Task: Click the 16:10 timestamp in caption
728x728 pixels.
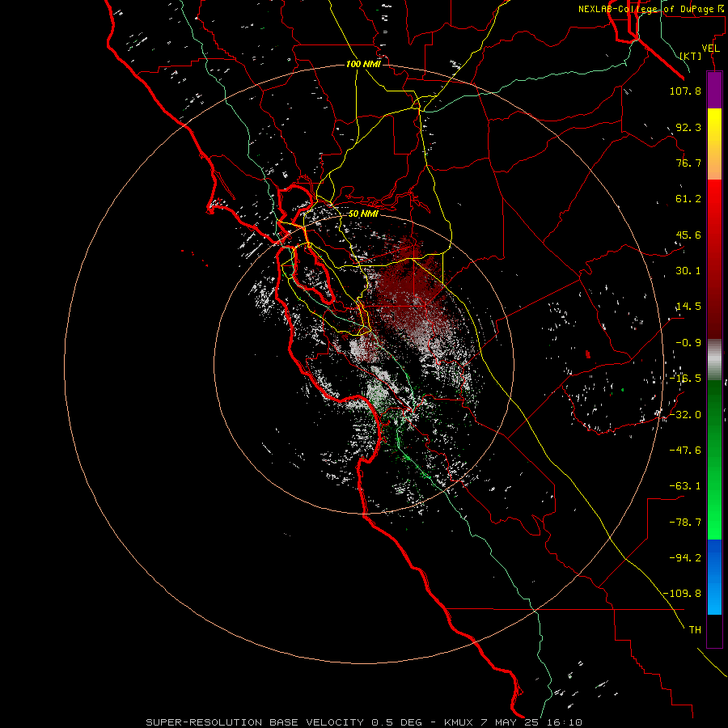Action: (564, 722)
